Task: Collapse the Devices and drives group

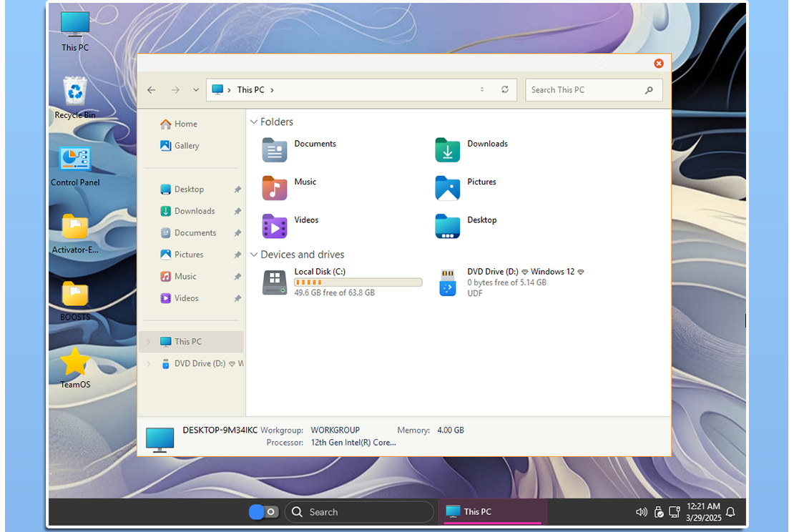Action: (x=254, y=255)
